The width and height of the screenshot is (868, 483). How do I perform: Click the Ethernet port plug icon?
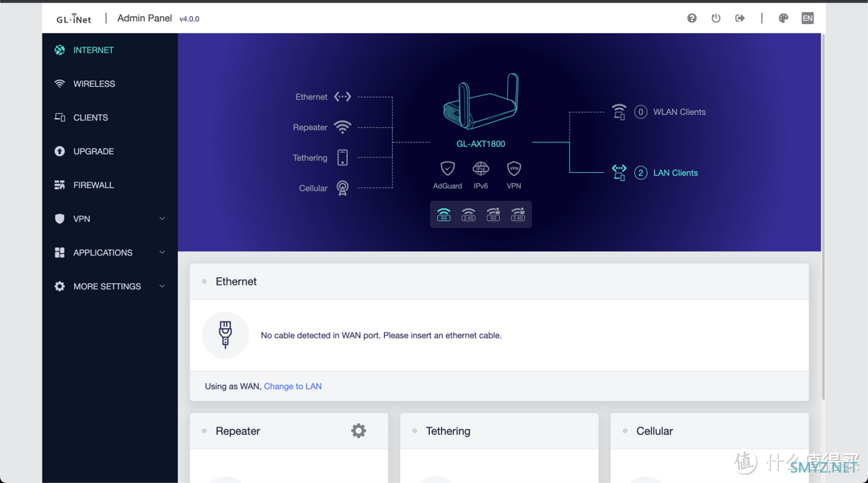click(x=225, y=335)
